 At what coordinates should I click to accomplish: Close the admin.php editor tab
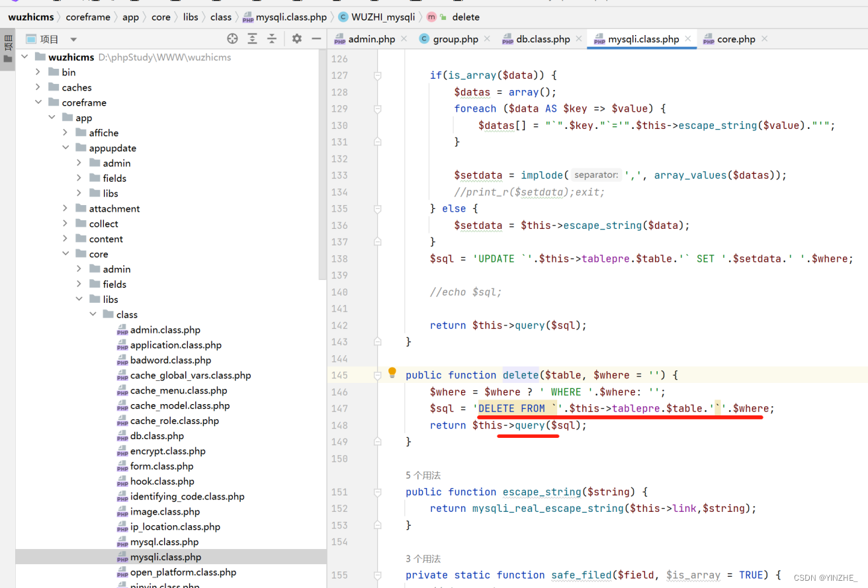click(405, 39)
